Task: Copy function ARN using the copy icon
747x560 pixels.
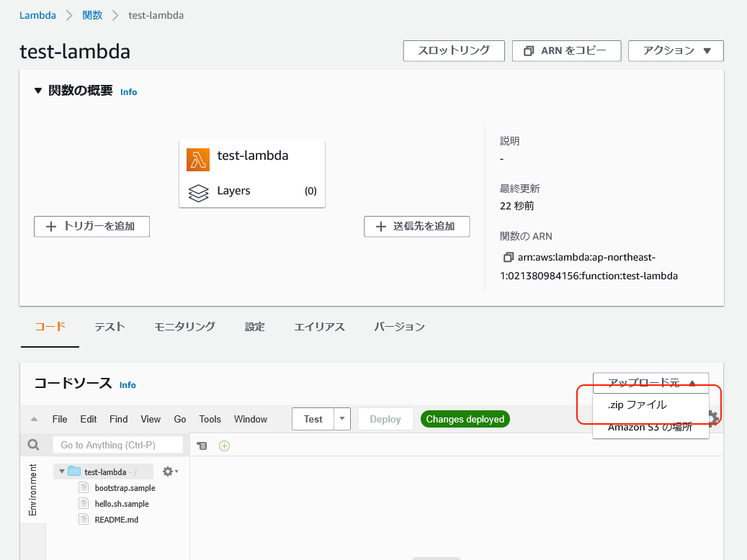Action: (509, 257)
